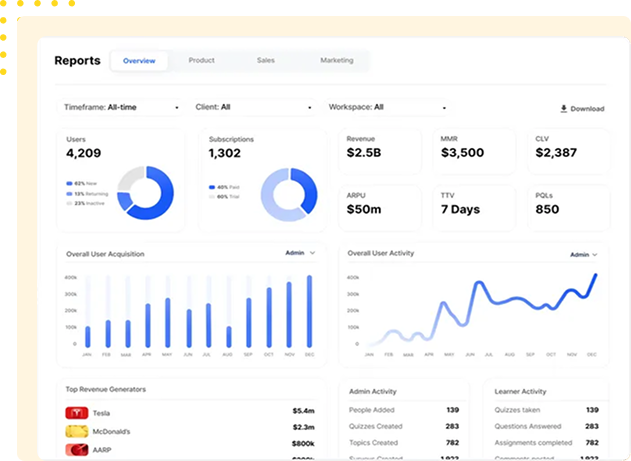Image resolution: width=631 pixels, height=461 pixels.
Task: Click the McDonald's logo icon
Action: pos(76,431)
